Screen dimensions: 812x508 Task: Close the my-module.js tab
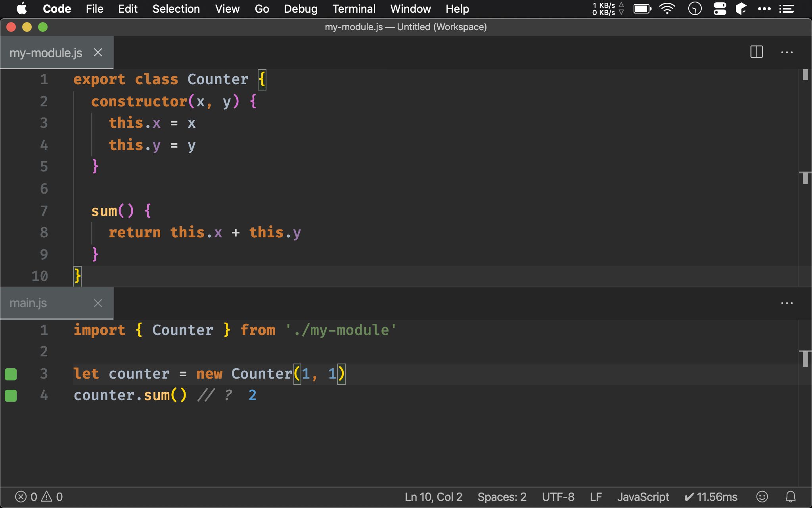[98, 52]
